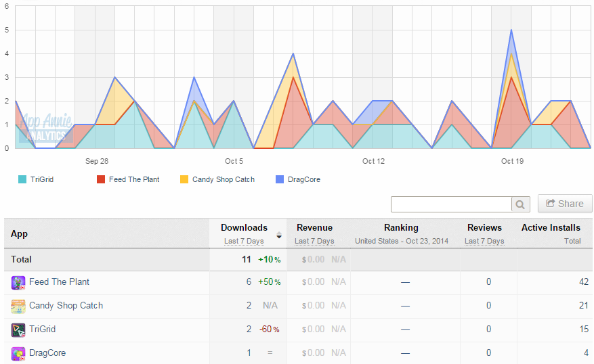Toggle TriGrid series via legend label
Screen dimensions: 594x364
pyautogui.click(x=42, y=179)
